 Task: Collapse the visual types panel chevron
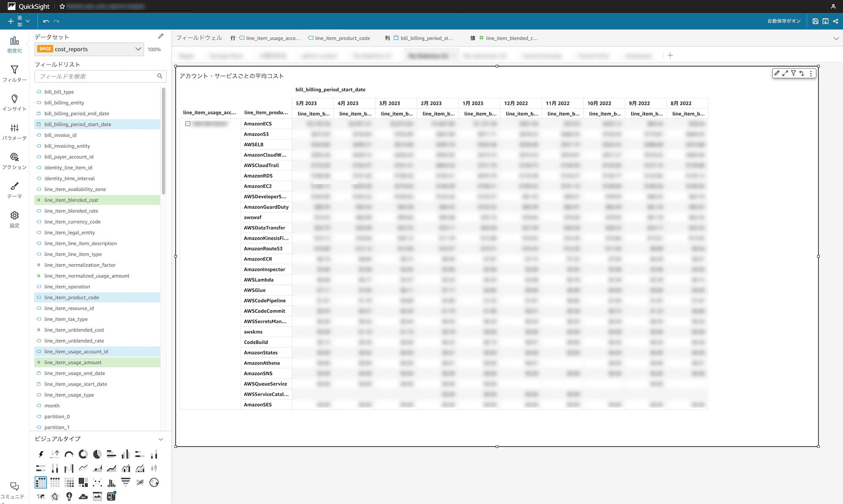point(161,439)
